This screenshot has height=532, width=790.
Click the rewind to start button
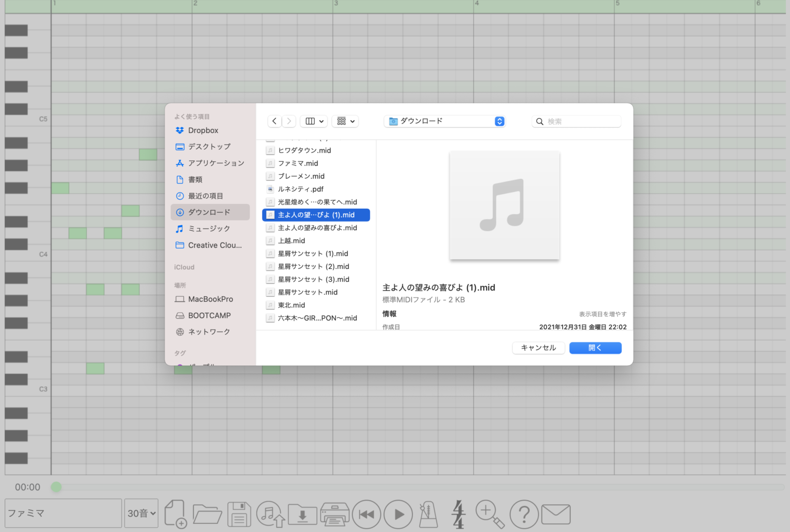tap(366, 514)
